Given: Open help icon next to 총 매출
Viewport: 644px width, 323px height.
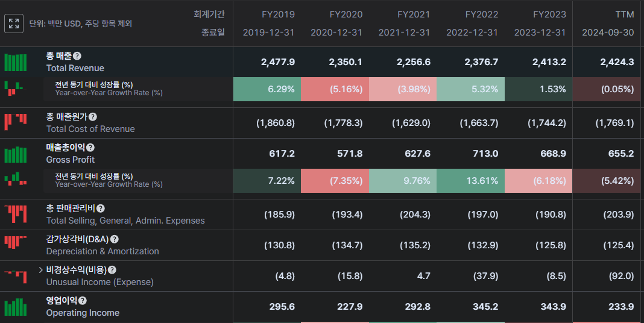Looking at the screenshot, I should [x=77, y=56].
